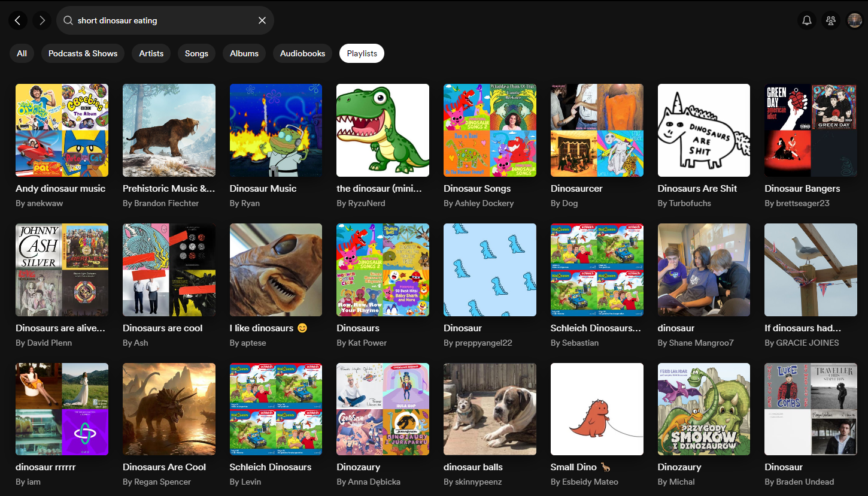Switch to Podcasts & Shows
This screenshot has height=496, width=868.
coord(82,53)
